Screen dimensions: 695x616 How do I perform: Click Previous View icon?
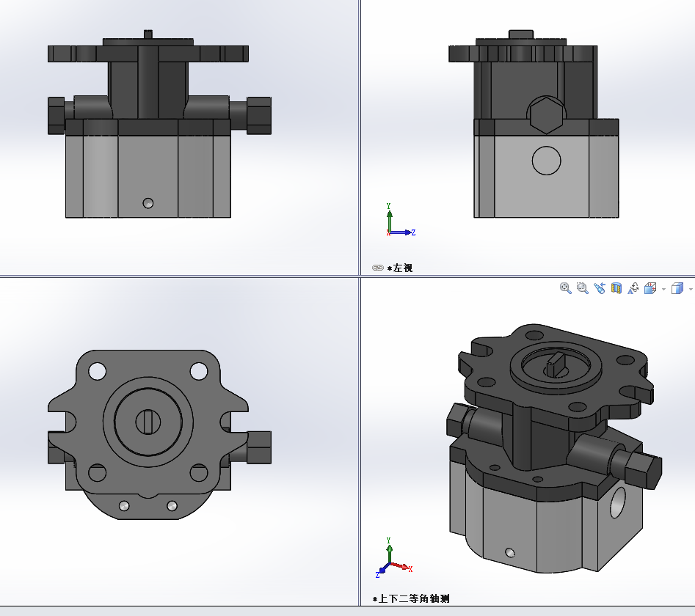[600, 288]
